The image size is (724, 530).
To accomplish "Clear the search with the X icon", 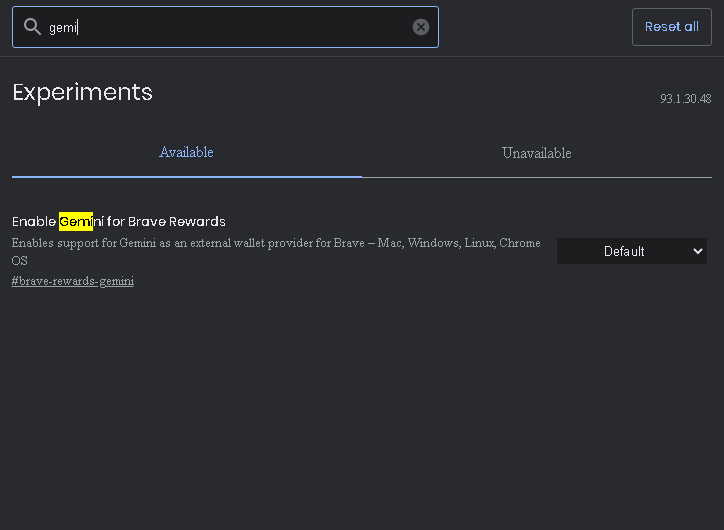I will point(421,27).
